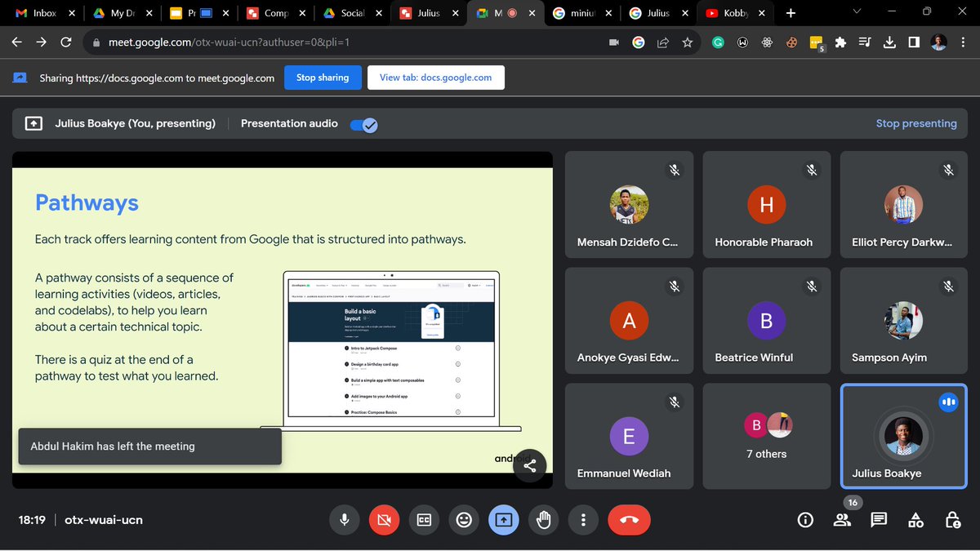The height and width of the screenshot is (551, 980).
Task: Raise your hand in the meeting
Action: coord(544,520)
